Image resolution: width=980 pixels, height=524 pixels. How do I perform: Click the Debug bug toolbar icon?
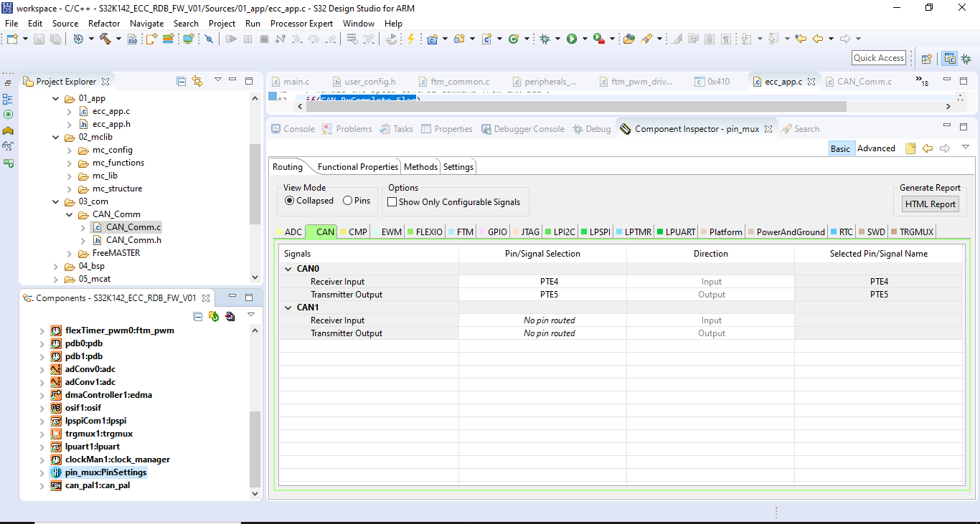[x=545, y=39]
